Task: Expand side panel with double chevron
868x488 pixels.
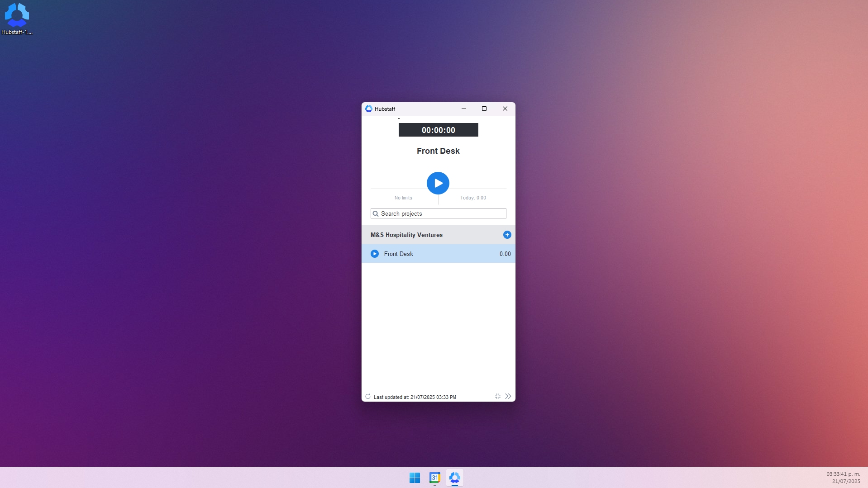Action: [x=508, y=396]
